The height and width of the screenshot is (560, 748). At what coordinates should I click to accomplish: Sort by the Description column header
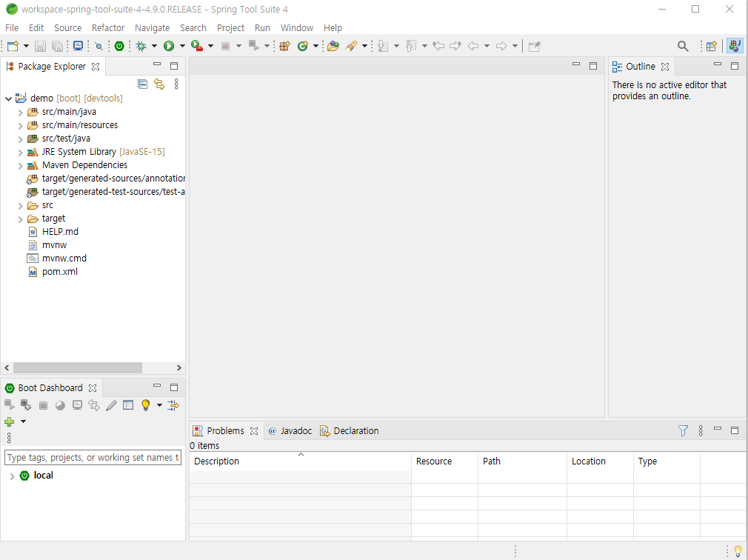point(301,461)
